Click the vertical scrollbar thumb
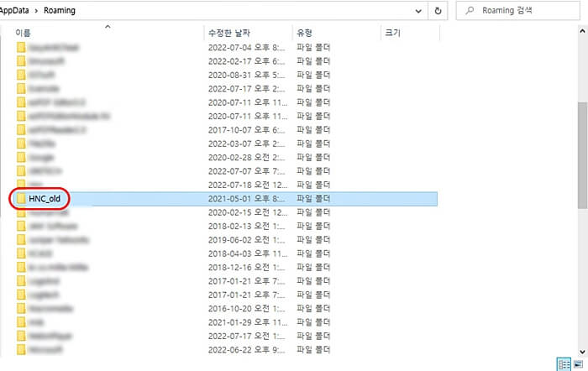This screenshot has width=588, height=371. pos(583,154)
